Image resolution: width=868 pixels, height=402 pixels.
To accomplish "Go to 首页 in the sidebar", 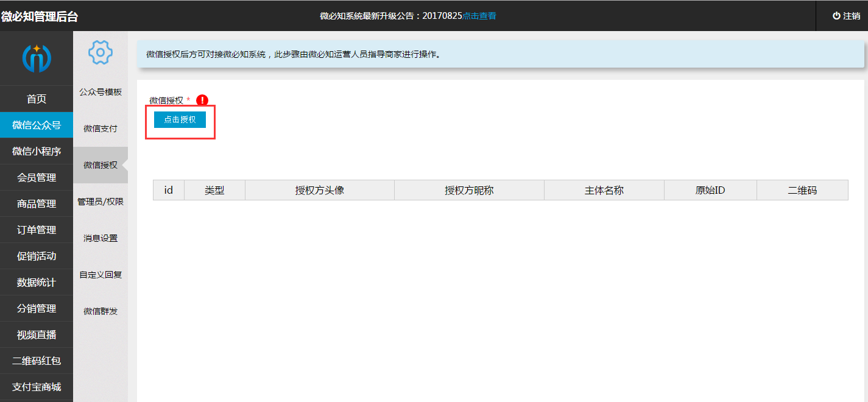I will (x=37, y=99).
